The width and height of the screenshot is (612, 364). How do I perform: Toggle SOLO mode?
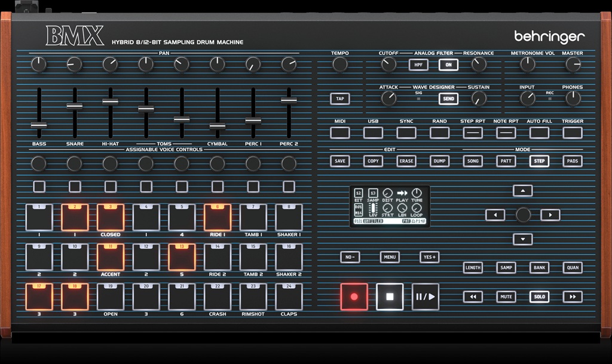tap(539, 296)
